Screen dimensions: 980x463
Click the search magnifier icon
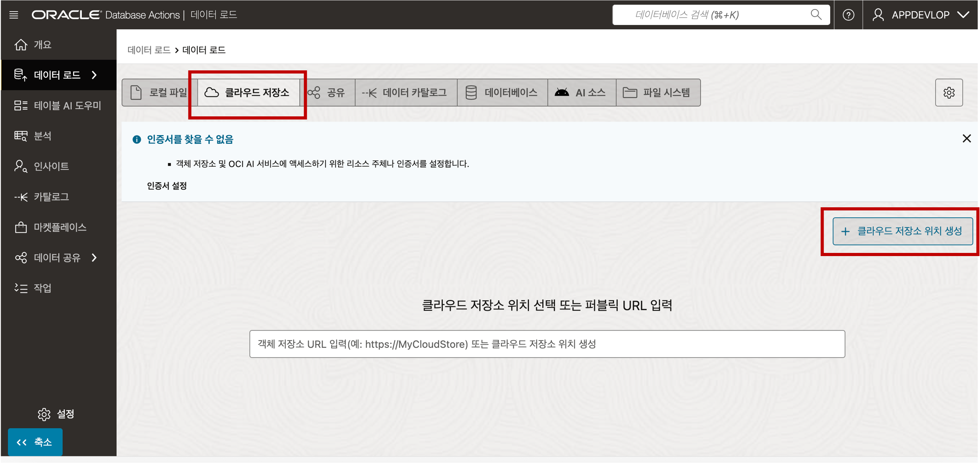pos(816,15)
